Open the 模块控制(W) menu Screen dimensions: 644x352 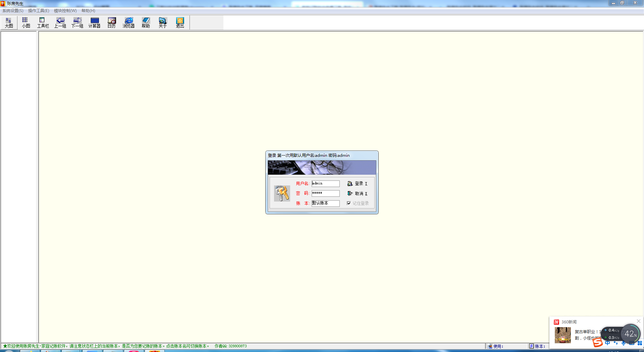[x=65, y=11]
